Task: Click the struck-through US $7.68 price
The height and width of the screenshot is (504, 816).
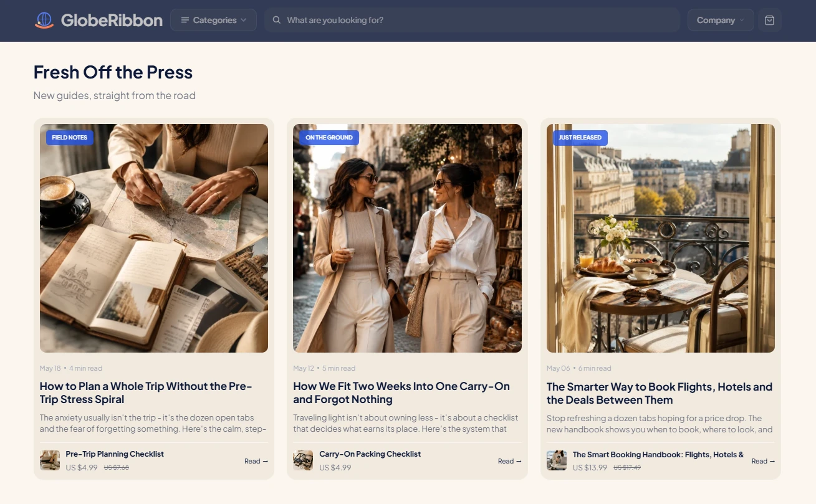Action: [x=117, y=468]
